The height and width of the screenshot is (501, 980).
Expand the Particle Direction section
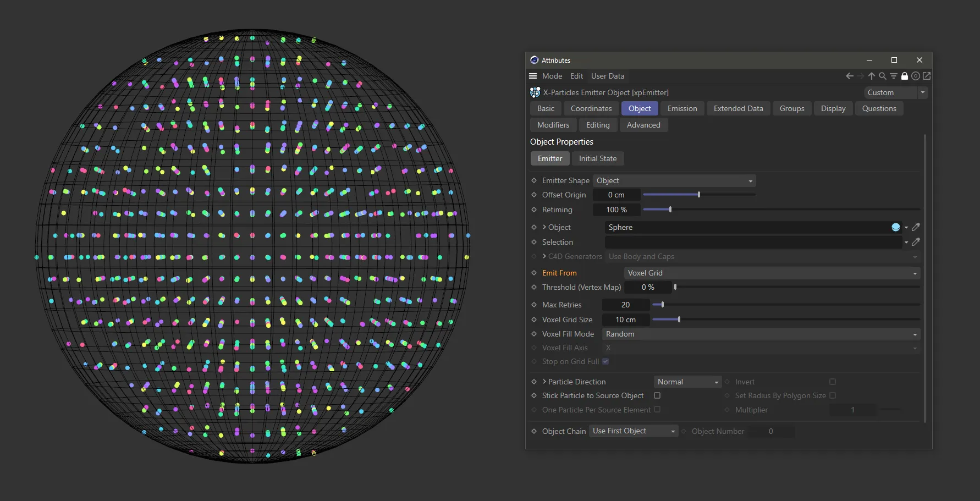coord(544,382)
